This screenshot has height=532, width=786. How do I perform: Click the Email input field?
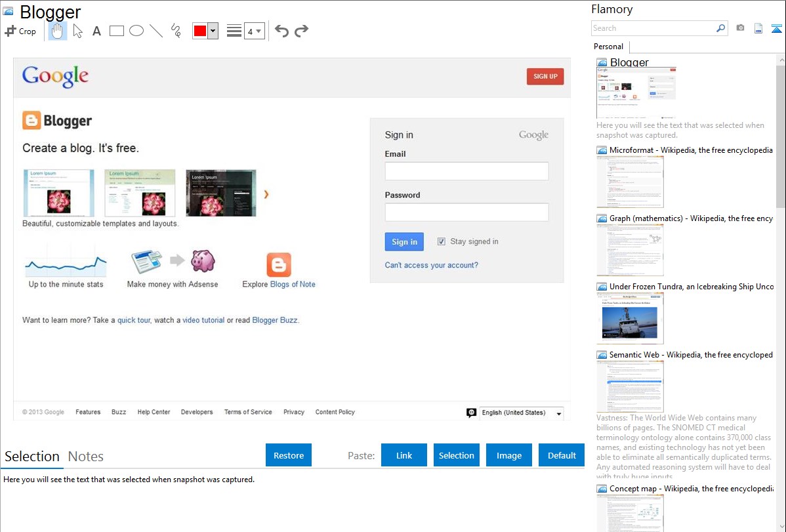(466, 171)
